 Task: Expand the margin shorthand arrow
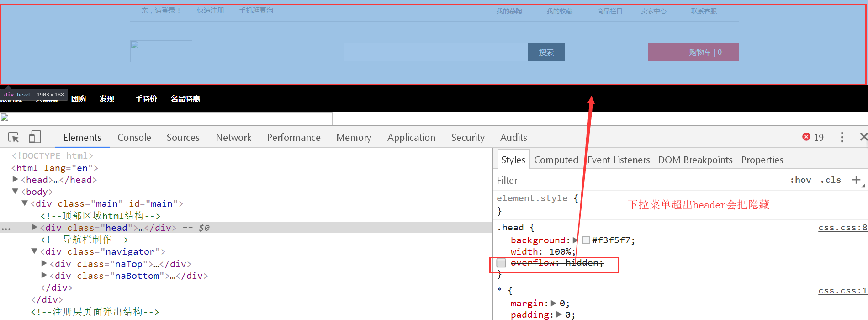pyautogui.click(x=553, y=303)
